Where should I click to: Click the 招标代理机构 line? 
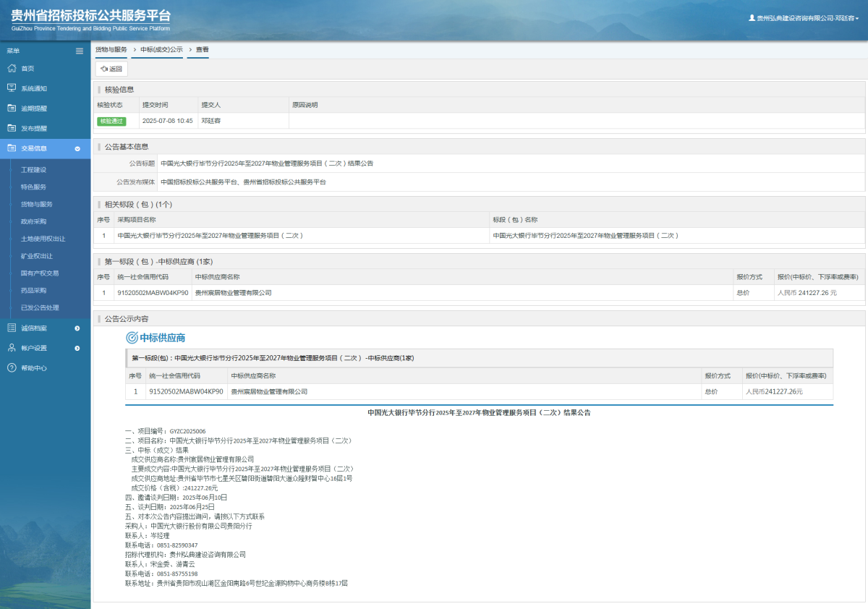click(x=185, y=555)
